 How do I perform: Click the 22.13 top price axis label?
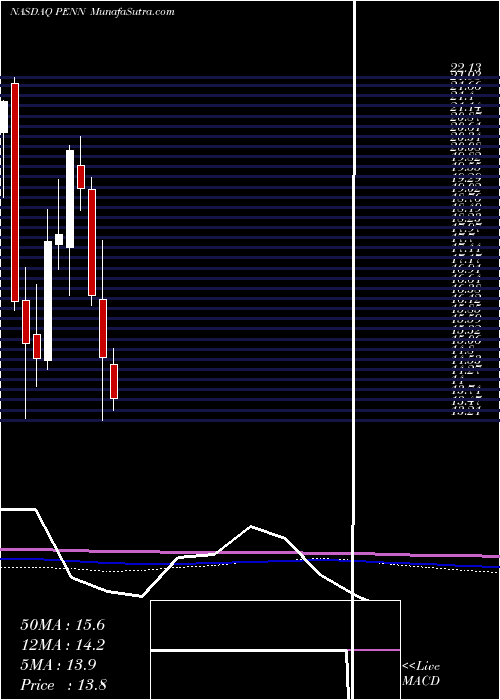click(x=465, y=68)
